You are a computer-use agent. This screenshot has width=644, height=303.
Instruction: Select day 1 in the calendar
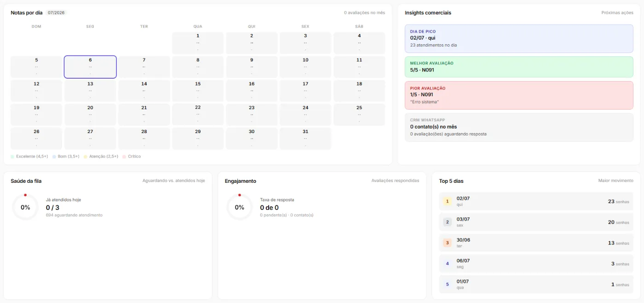pos(198,43)
